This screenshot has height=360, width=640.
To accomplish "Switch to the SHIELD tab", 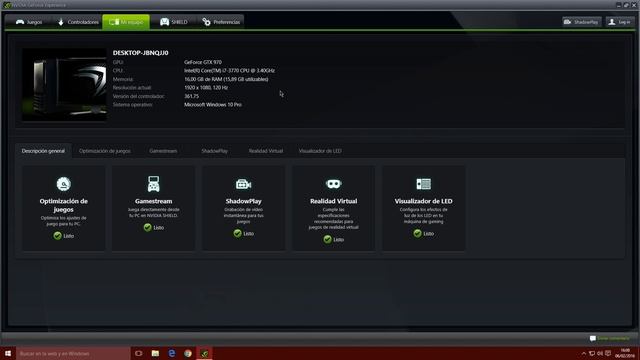I will (x=173, y=22).
